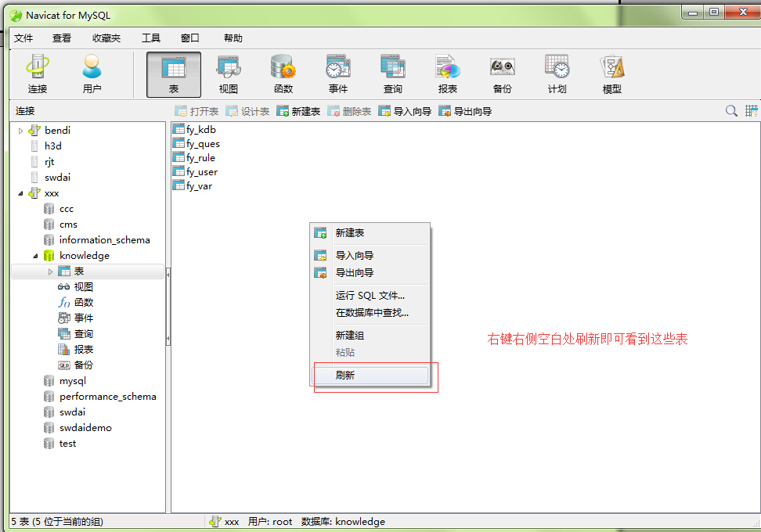Open the 备份 backup section
Screen dimensions: 761x532
click(503, 74)
